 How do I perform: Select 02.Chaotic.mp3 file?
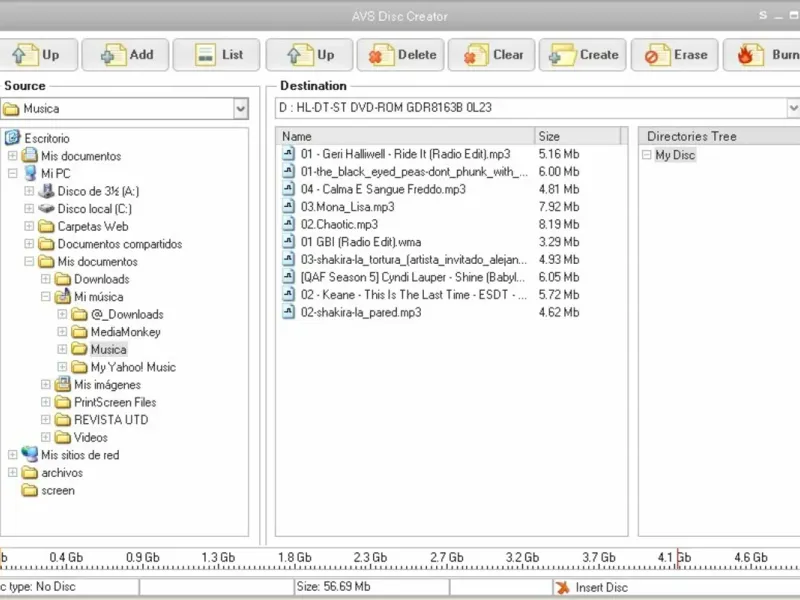[339, 224]
